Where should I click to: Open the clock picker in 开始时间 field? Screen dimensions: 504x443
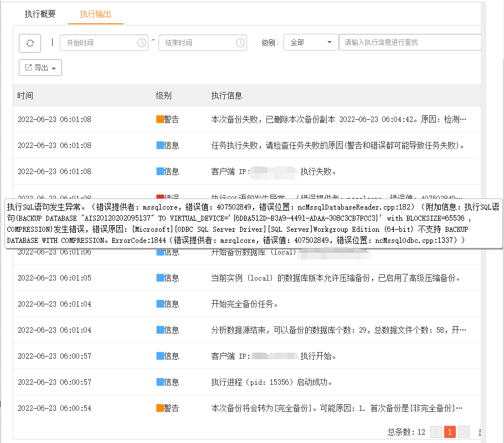pos(141,43)
